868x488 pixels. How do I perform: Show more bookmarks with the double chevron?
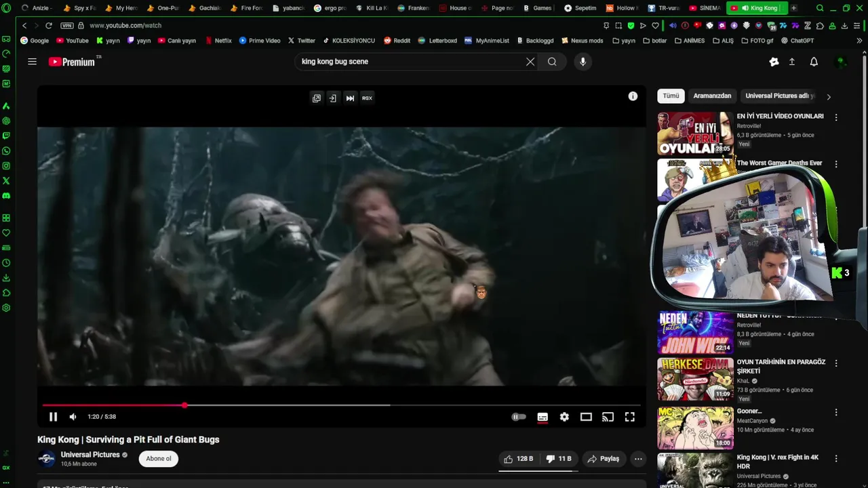pos(859,41)
